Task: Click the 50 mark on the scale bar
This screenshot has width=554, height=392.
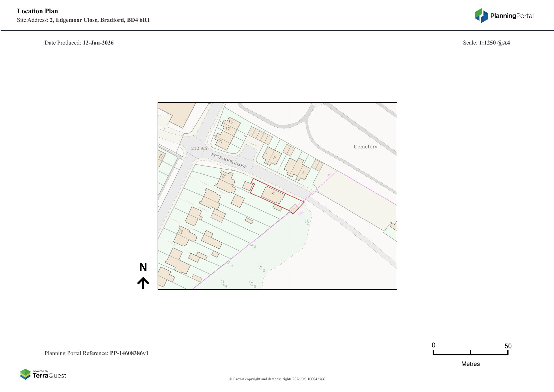Action: pos(508,346)
